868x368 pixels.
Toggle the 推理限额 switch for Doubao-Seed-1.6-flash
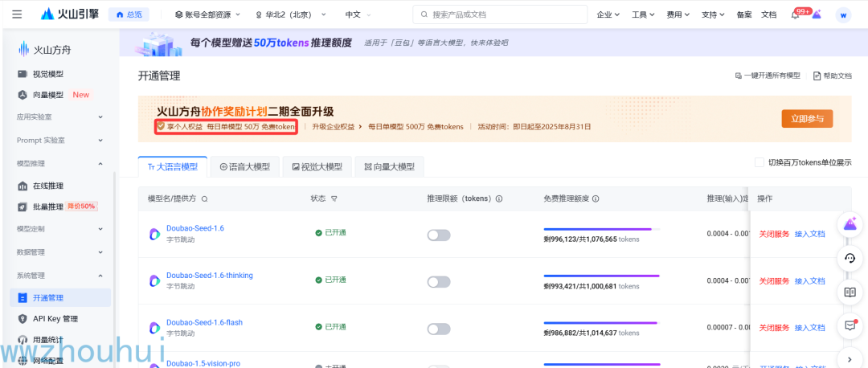tap(439, 329)
